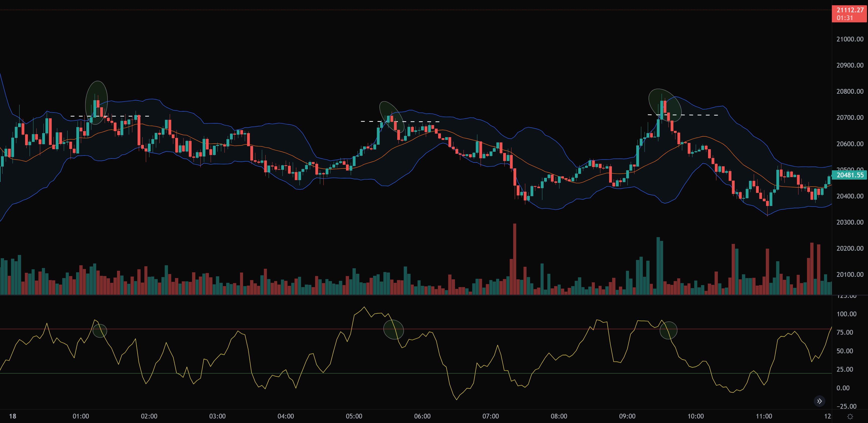868x423 pixels.
Task: Click the date label 18 on time axis
Action: [x=13, y=416]
